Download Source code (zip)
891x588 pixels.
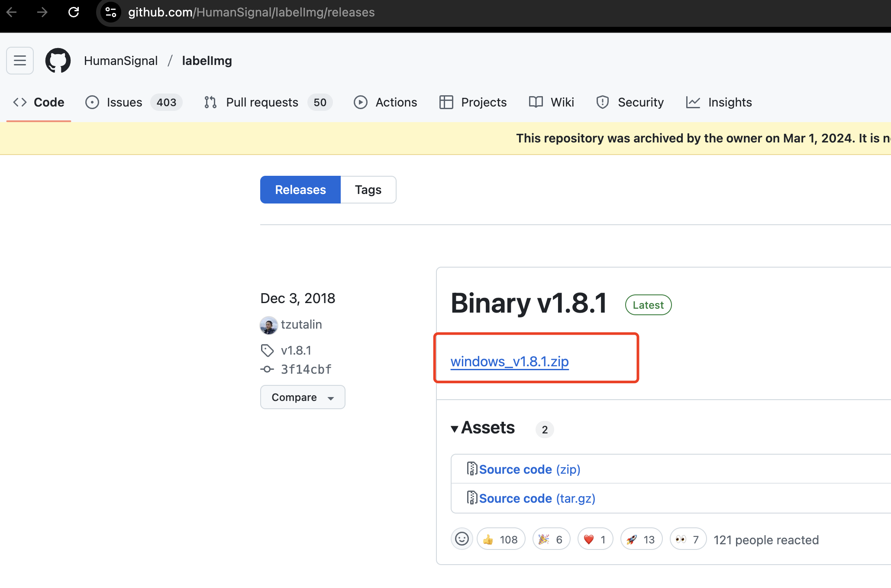529,469
